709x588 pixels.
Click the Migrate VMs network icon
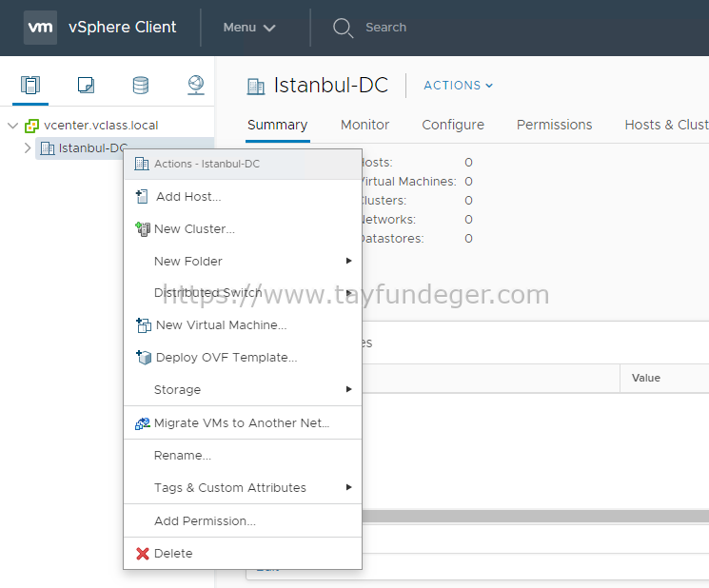pyautogui.click(x=143, y=423)
